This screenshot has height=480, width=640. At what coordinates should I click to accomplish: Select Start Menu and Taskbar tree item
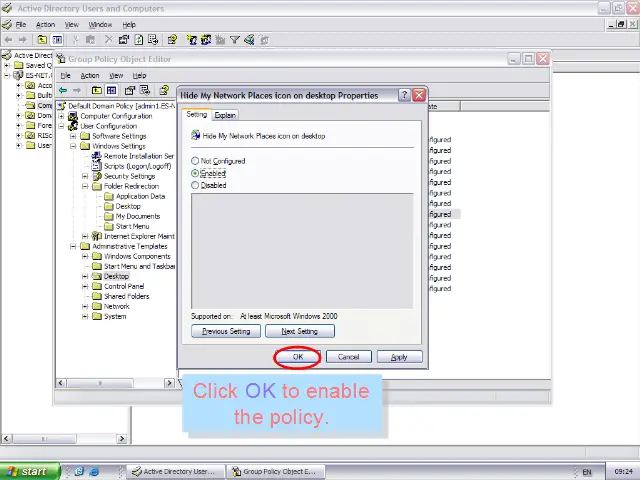pyautogui.click(x=139, y=266)
